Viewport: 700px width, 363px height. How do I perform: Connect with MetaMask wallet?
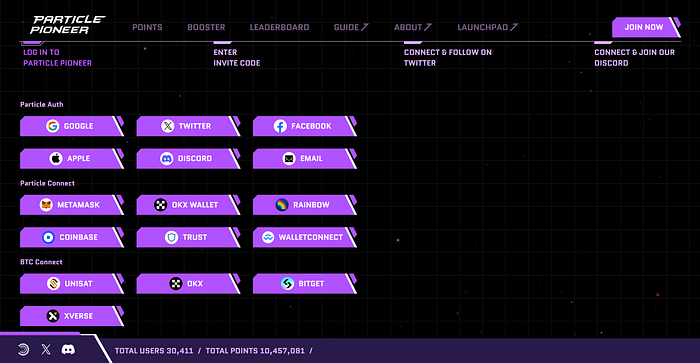pyautogui.click(x=71, y=205)
